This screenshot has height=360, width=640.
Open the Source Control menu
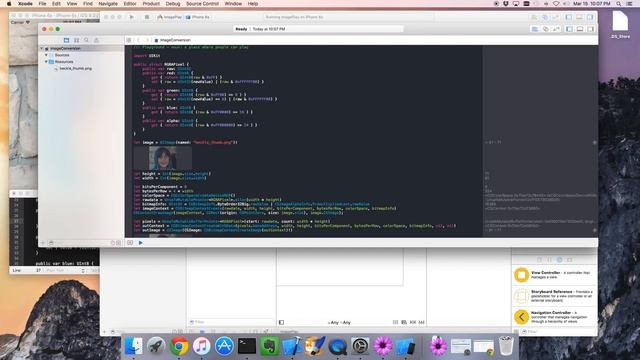click(202, 4)
